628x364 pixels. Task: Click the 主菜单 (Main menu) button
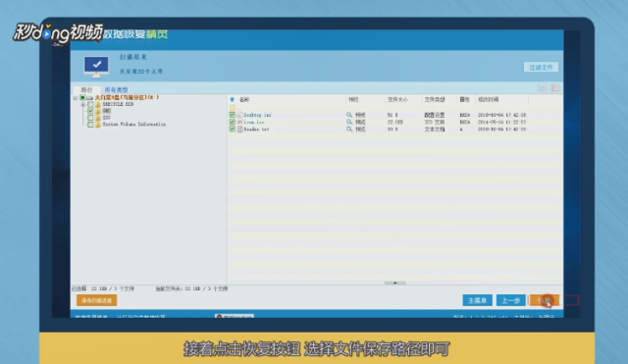(477, 300)
